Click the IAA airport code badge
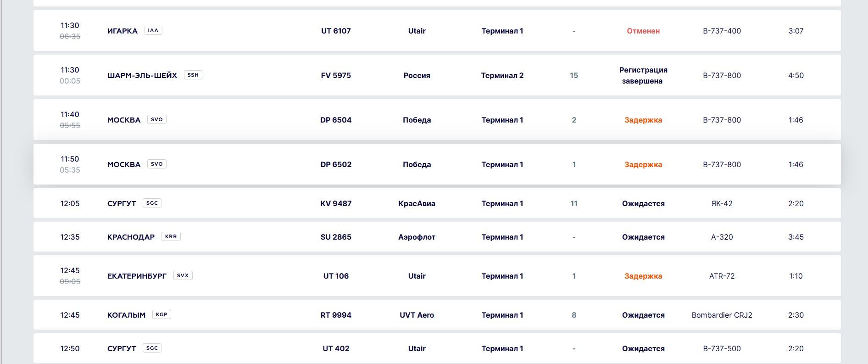Viewport: 868px width, 364px height. (153, 30)
